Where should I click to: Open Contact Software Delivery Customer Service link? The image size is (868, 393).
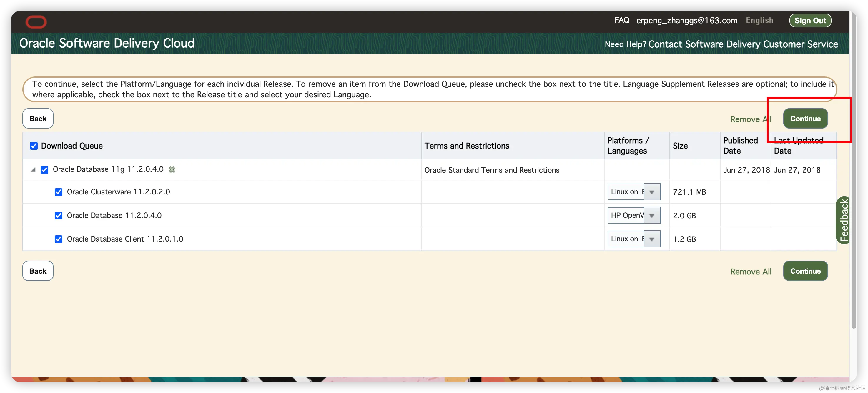[x=743, y=44]
